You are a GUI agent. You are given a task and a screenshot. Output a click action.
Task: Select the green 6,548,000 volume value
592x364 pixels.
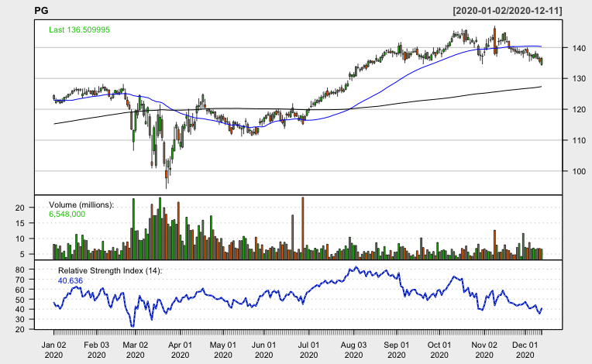[67, 215]
